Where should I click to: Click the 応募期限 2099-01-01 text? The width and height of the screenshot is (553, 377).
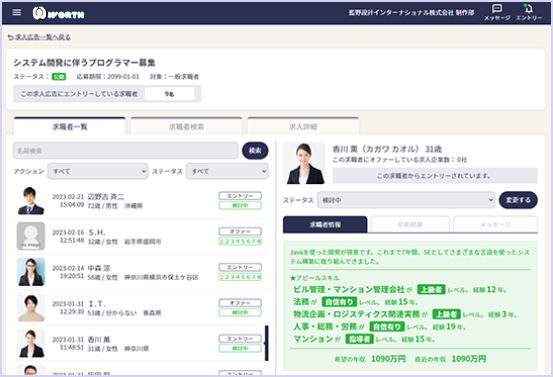[108, 77]
